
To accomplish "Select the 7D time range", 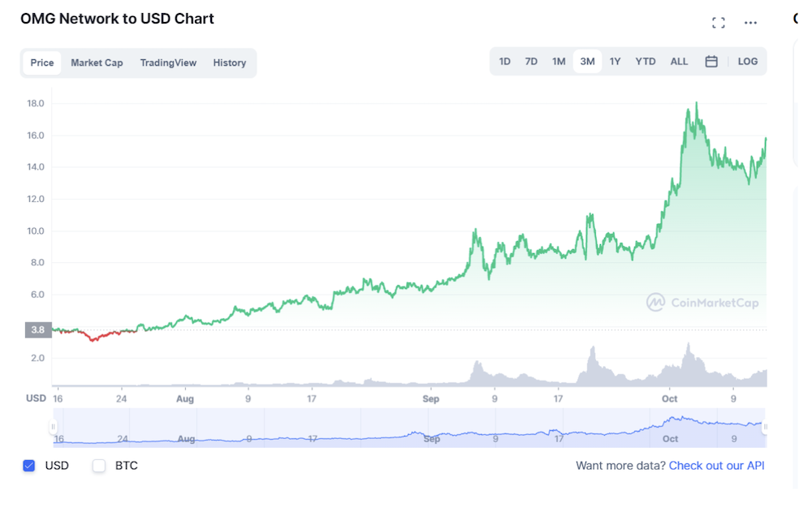I will tap(531, 62).
